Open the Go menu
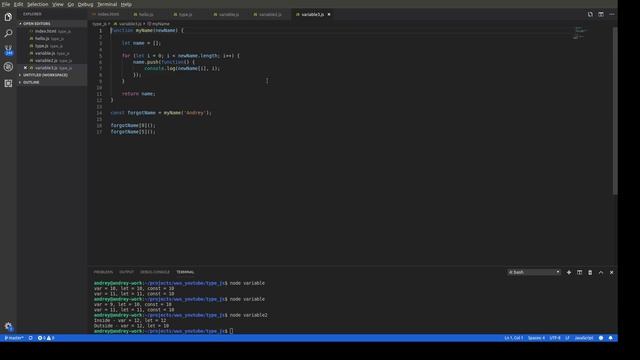This screenshot has width=640, height=360. click(71, 4)
